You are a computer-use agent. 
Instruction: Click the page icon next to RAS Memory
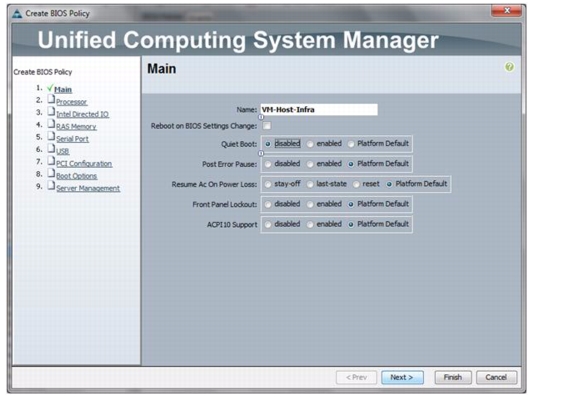click(x=51, y=124)
